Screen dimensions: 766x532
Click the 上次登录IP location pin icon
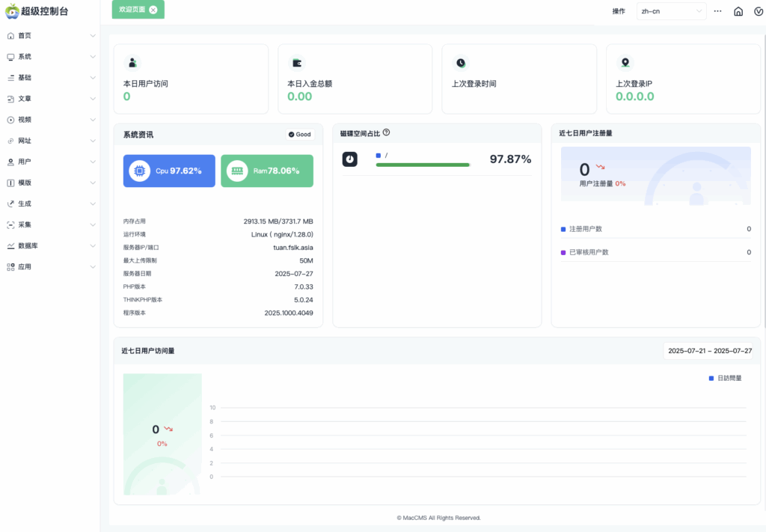(x=625, y=63)
